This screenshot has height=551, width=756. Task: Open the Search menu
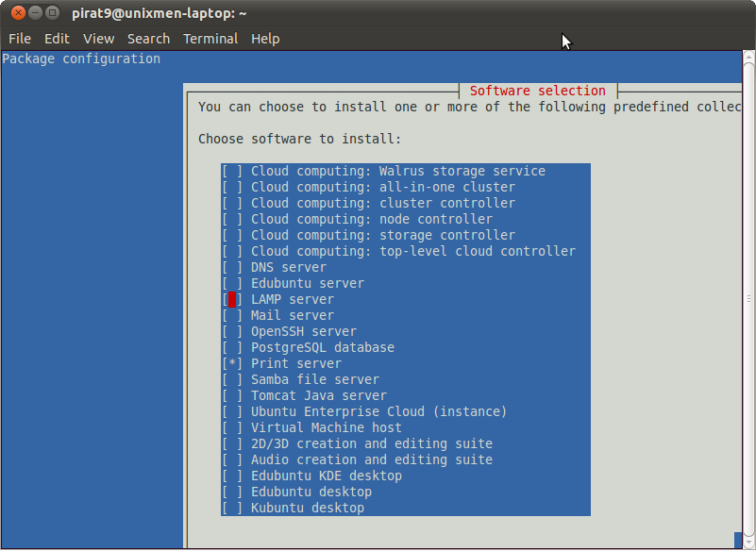pyautogui.click(x=148, y=39)
